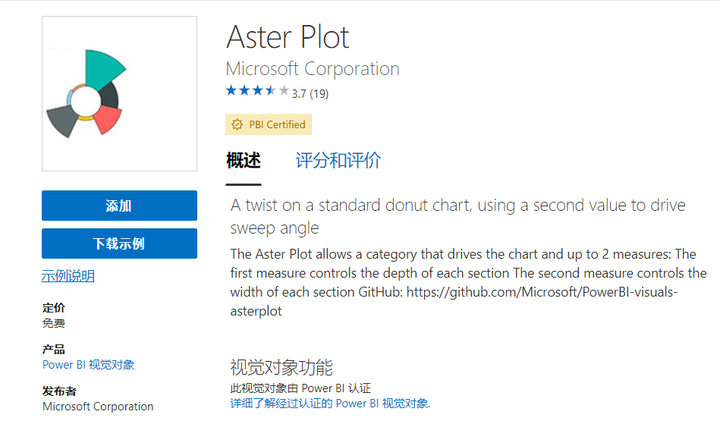Click the half-filled fourth rating star

pos(271,90)
